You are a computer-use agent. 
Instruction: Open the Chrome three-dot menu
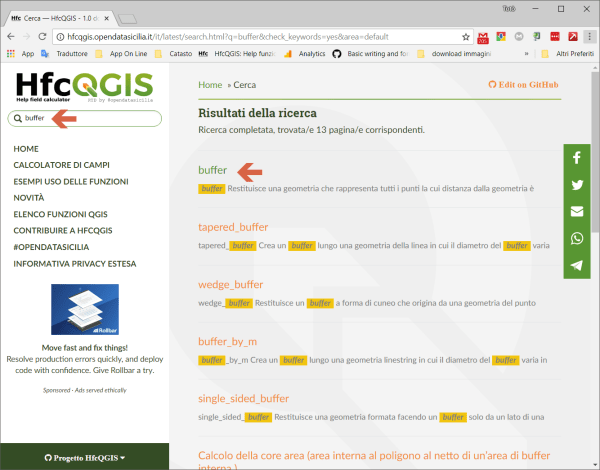(589, 36)
